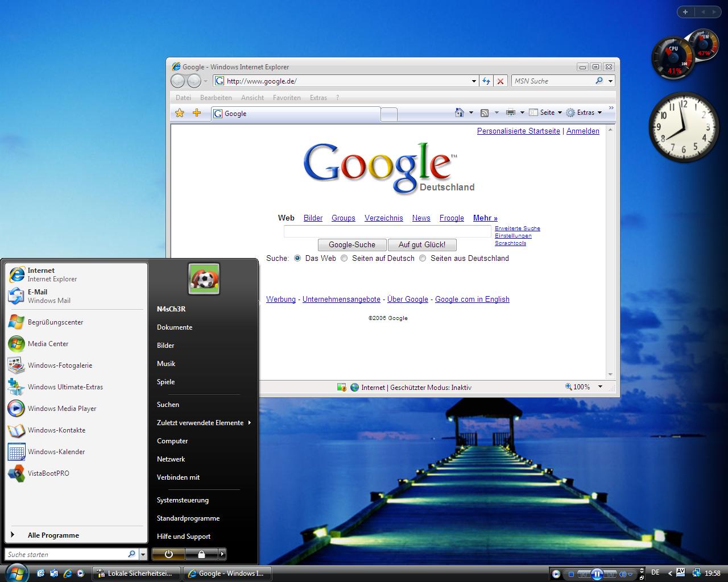Open Internet Explorer quick launch icon
The height and width of the screenshot is (582, 728).
(68, 573)
